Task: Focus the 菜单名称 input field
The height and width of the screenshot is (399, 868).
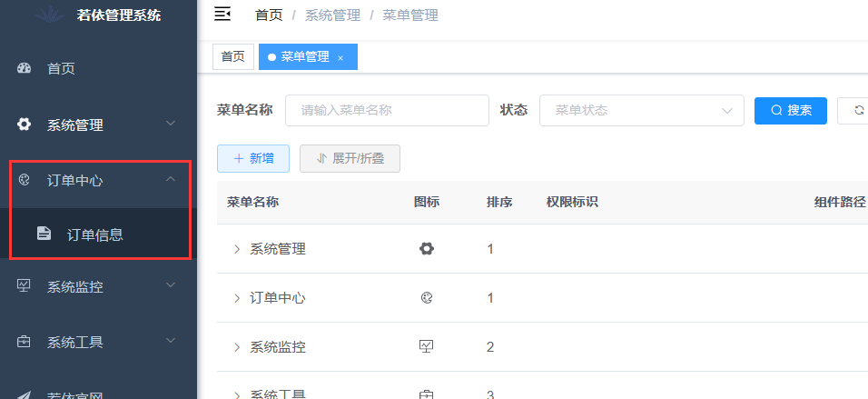Action: 387,110
